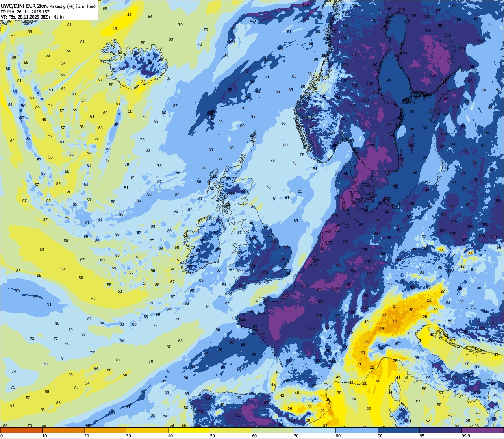Click the map value '69' northeast of Iceland
Screen dimensions: 504x439
coord(171,39)
